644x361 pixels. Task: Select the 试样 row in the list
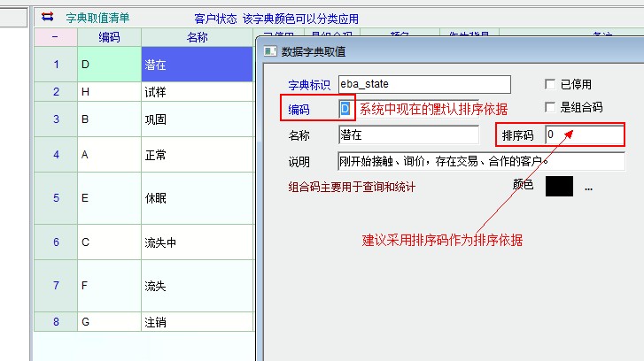pyautogui.click(x=197, y=91)
